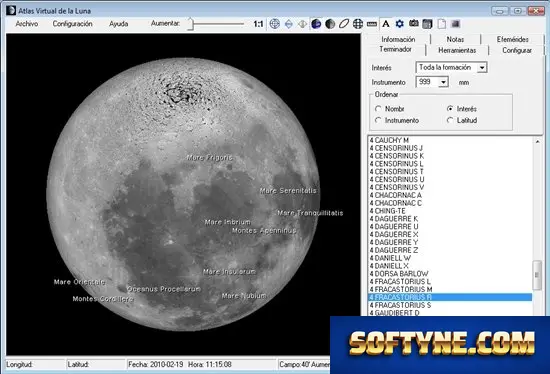Open settings with the blue gear icon

(x=400, y=24)
